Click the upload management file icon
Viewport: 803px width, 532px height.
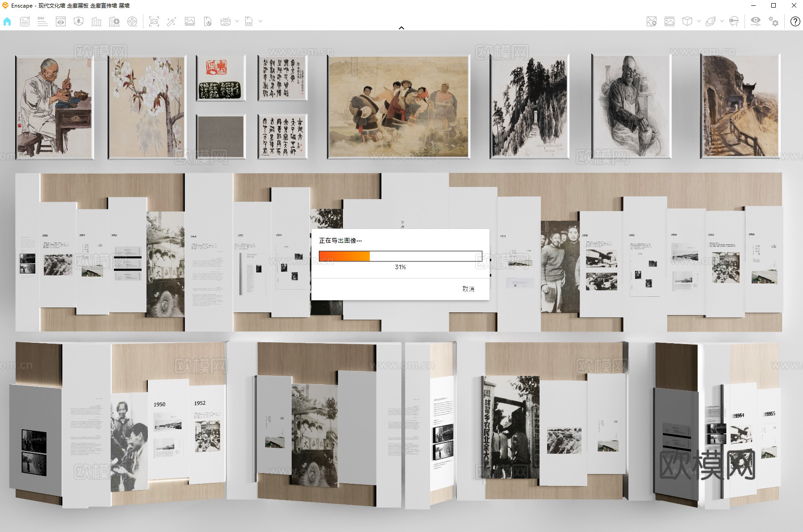pos(208,21)
